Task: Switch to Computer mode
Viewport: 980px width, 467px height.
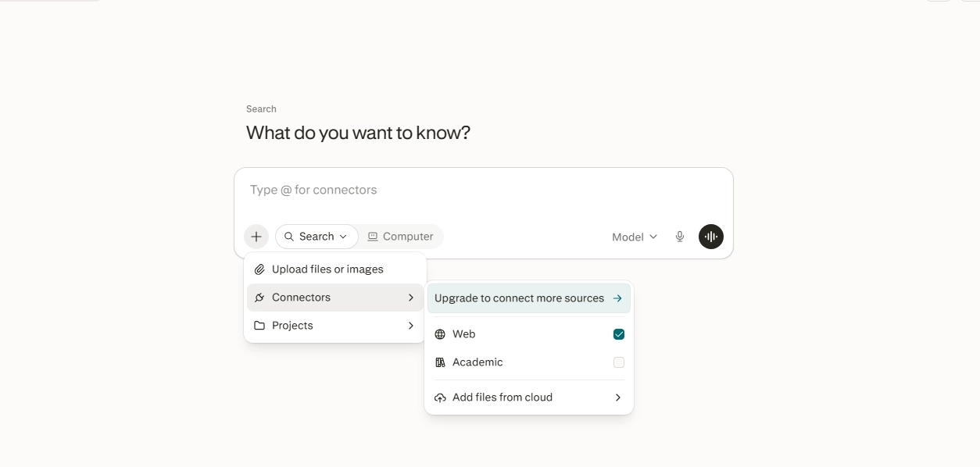Action: click(x=401, y=237)
